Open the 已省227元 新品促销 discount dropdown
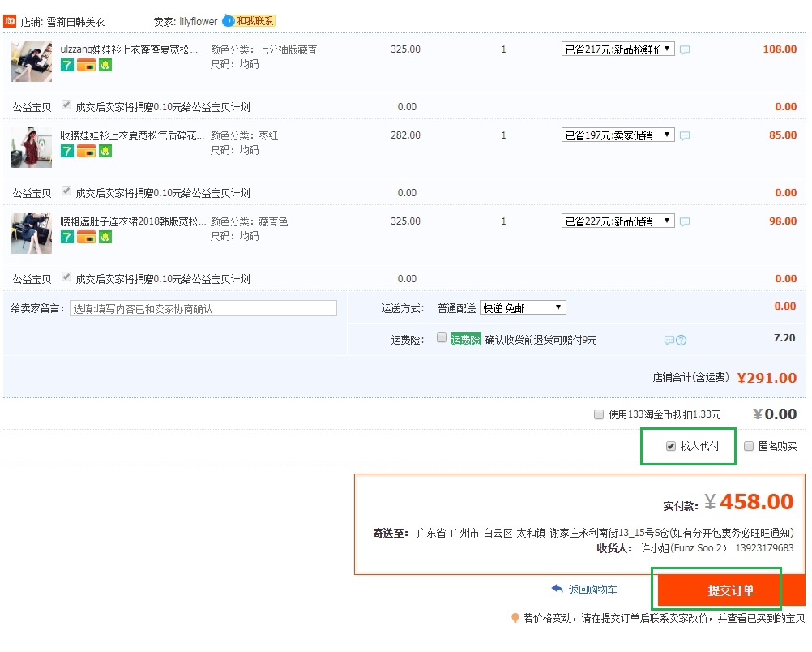Viewport: 812px width, 652px height. click(x=618, y=221)
